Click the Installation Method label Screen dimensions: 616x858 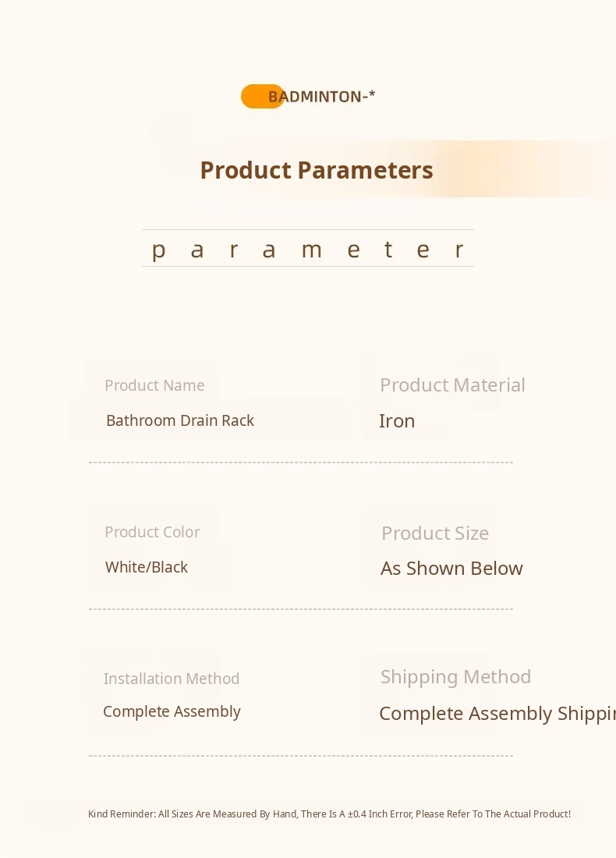pos(172,679)
